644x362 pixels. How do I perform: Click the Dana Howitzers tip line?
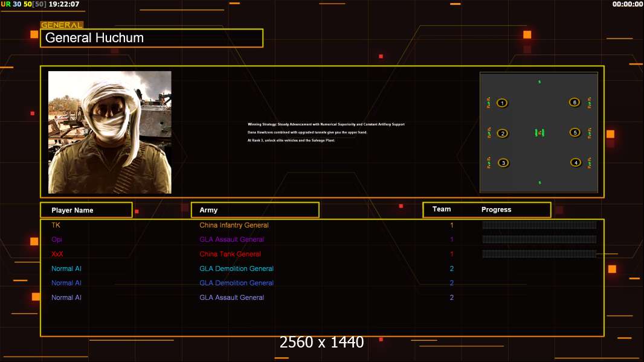click(x=308, y=132)
